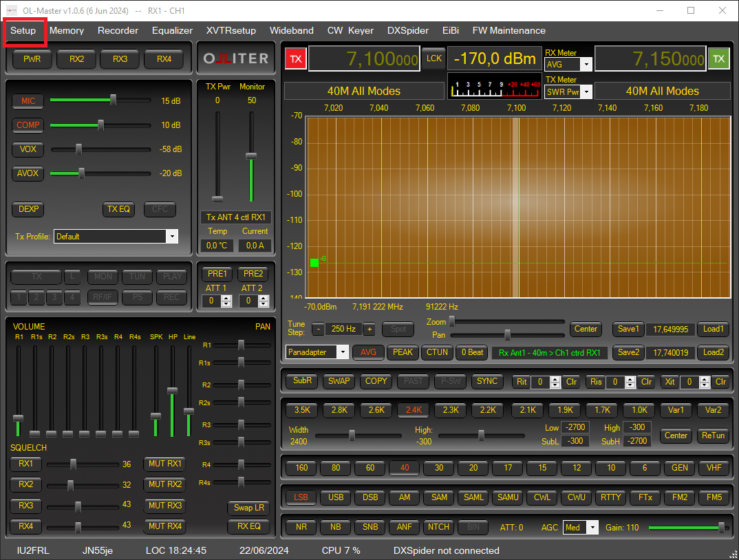Click the S-meter signal gauge
Image resolution: width=739 pixels, height=560 pixels.
click(x=495, y=86)
